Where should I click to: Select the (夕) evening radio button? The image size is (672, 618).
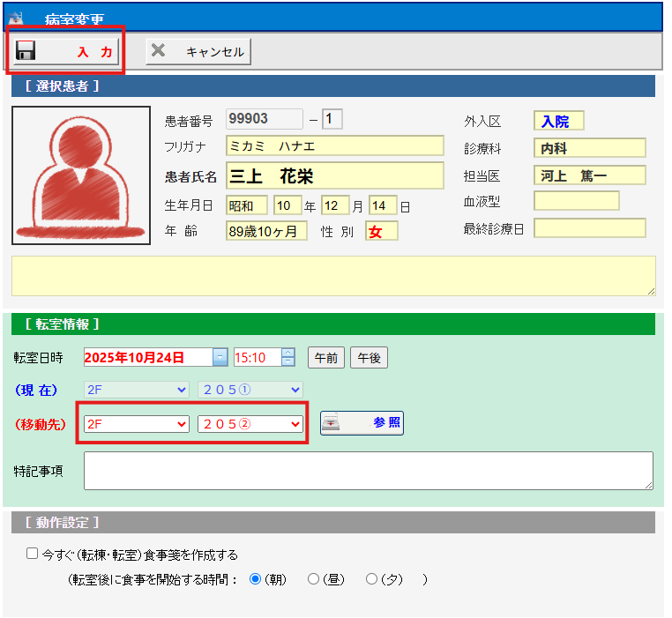(371, 579)
